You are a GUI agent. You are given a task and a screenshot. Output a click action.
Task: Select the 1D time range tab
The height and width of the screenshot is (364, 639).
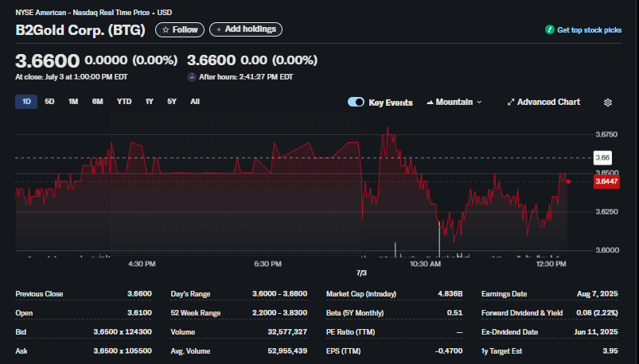coord(26,102)
